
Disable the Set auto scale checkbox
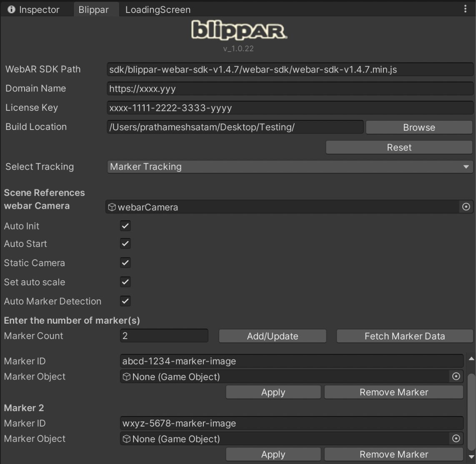pos(125,282)
